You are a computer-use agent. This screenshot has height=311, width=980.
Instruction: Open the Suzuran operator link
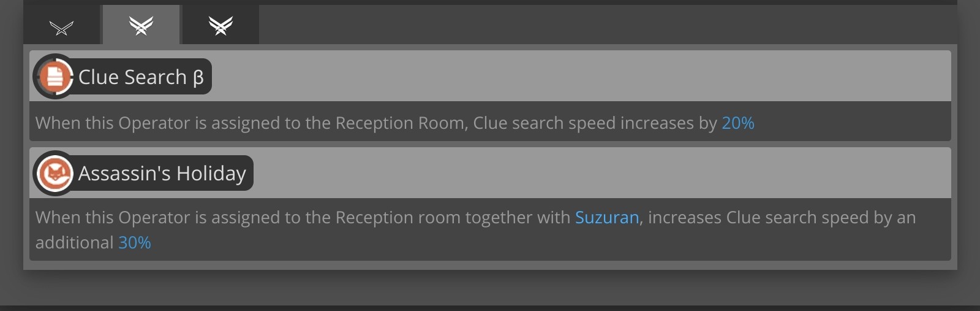pyautogui.click(x=606, y=218)
